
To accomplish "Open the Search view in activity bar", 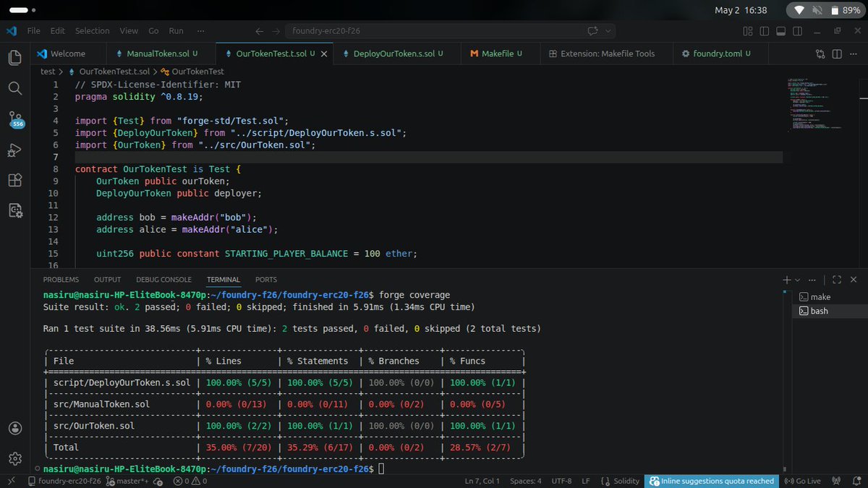I will click(14, 87).
